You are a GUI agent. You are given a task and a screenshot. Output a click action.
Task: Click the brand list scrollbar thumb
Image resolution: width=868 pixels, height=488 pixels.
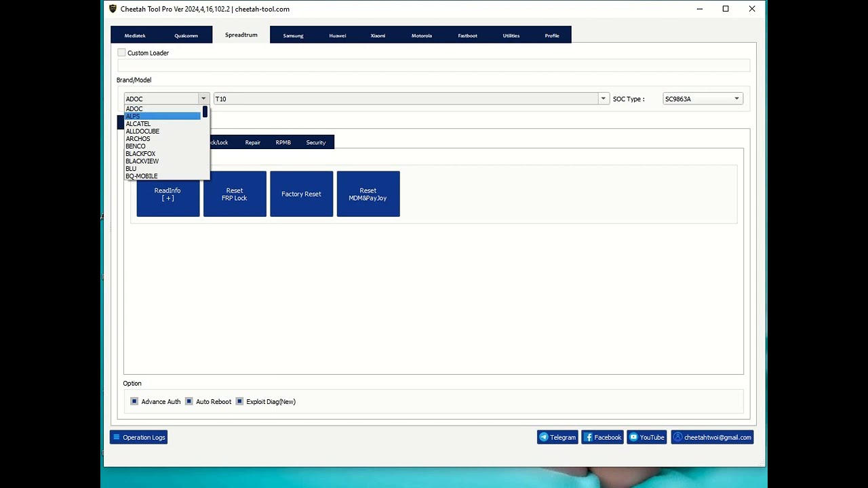pos(205,111)
